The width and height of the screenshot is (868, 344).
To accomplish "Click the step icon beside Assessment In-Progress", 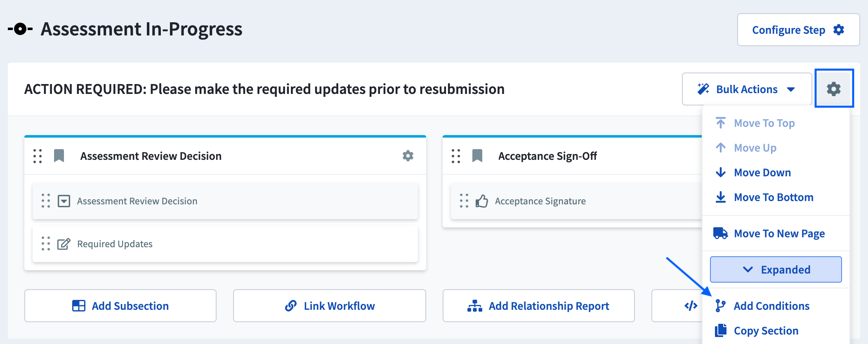I will tap(20, 29).
